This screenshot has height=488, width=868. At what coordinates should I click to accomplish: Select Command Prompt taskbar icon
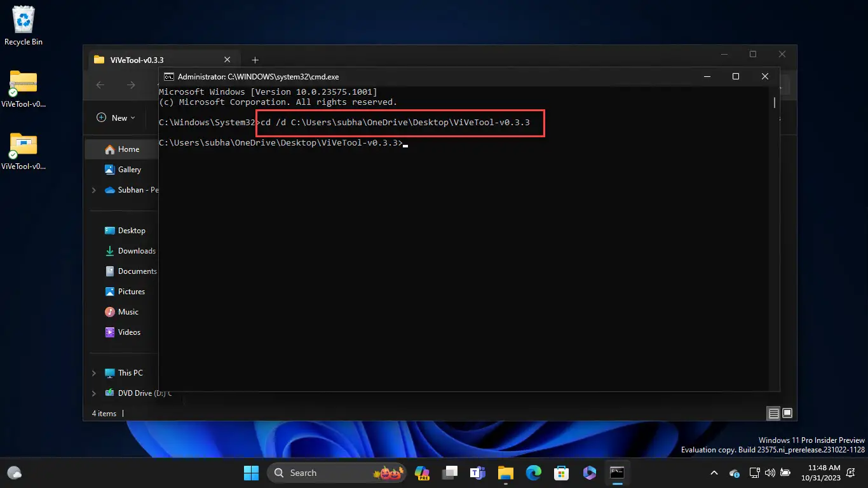click(617, 473)
